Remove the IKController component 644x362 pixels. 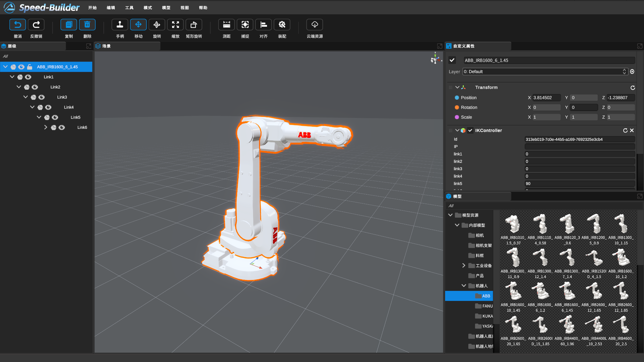pyautogui.click(x=632, y=130)
